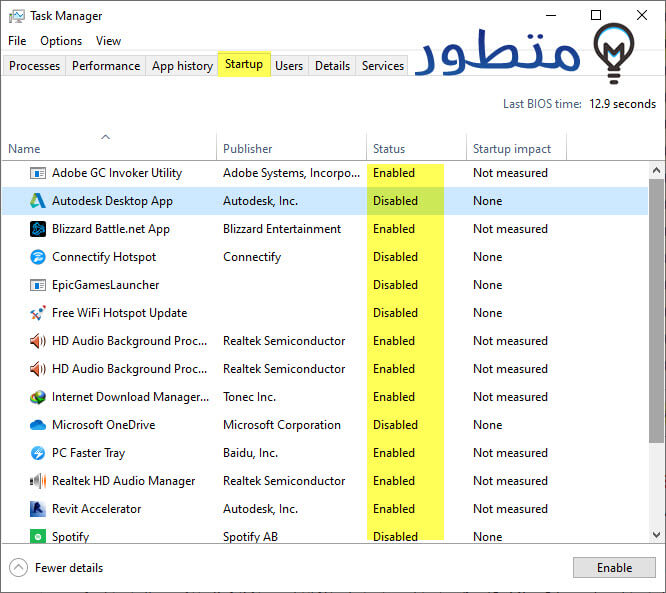Viewport: 666px width, 593px height.
Task: Select Internet Download Manager entry name
Action: tap(130, 397)
